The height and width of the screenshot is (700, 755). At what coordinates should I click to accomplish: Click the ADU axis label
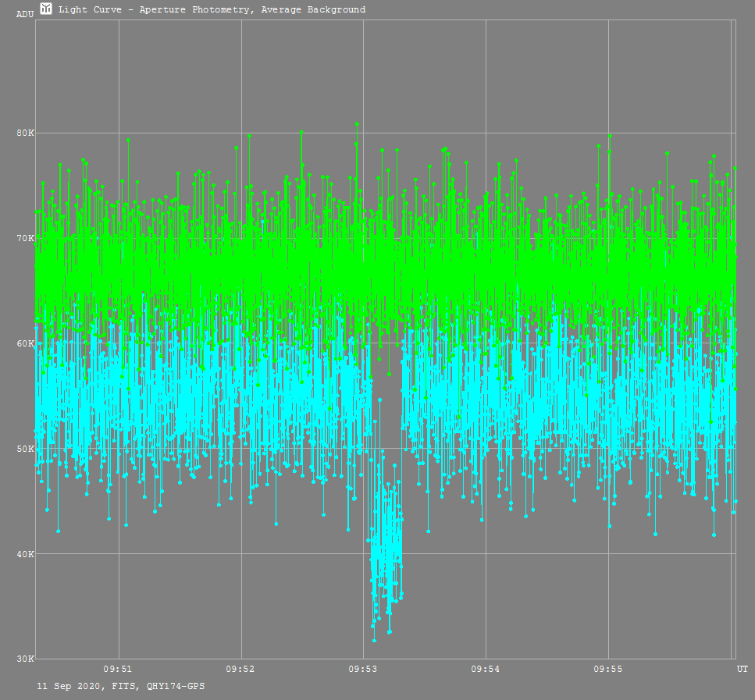click(x=25, y=15)
